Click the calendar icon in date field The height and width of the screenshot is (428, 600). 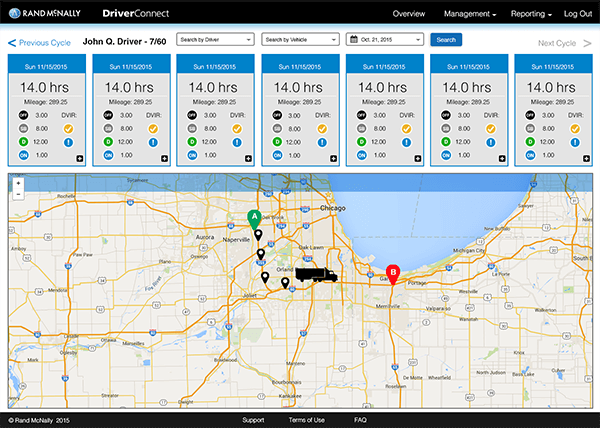pos(354,39)
